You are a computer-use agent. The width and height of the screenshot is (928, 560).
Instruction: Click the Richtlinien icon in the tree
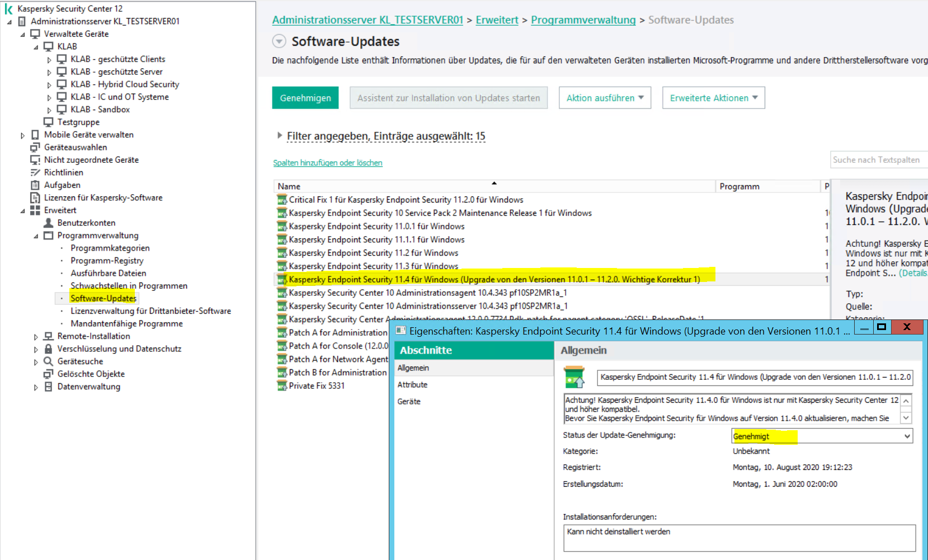(35, 172)
